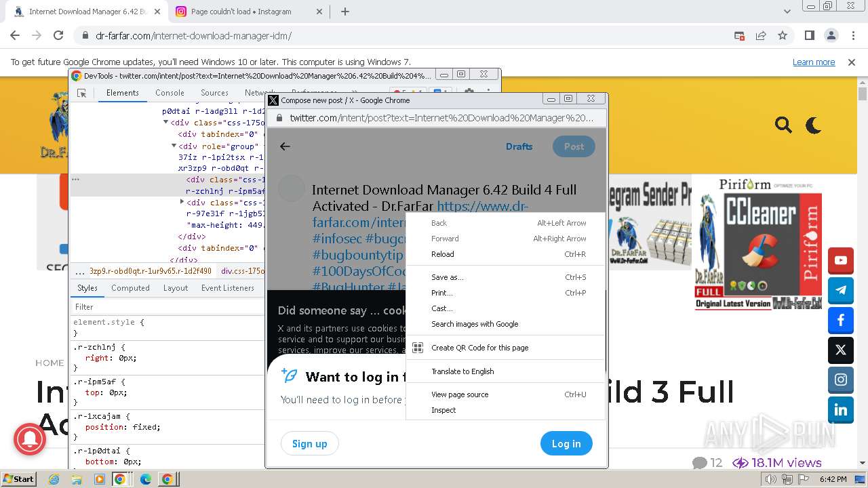
Task: Open the CCleaner Piriform ad thumbnail
Action: 758,244
